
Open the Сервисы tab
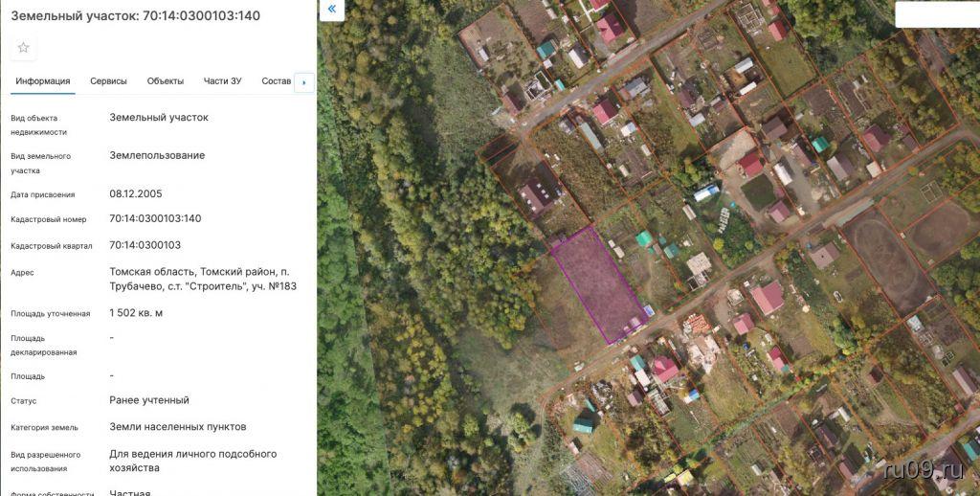click(108, 81)
